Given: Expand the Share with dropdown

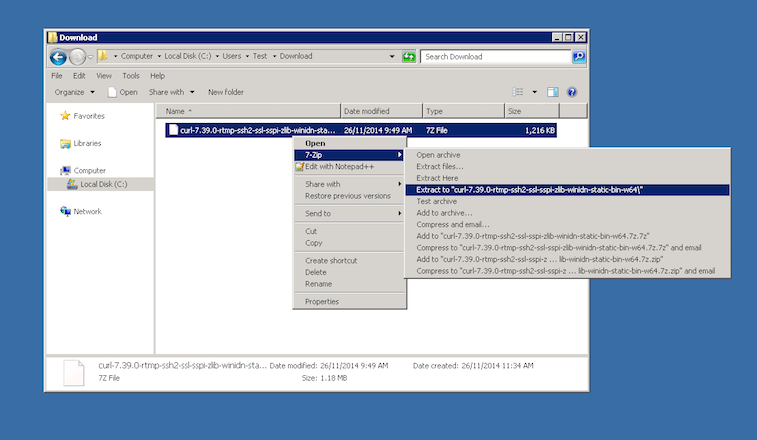Looking at the screenshot, I should pos(170,92).
